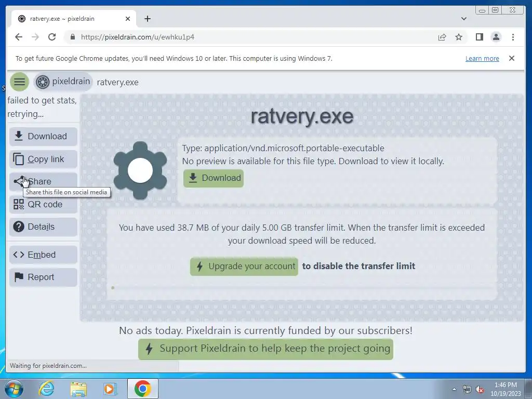Screen dimensions: 532x399
Task: Open Chrome three-dot menu
Action: [x=513, y=37]
